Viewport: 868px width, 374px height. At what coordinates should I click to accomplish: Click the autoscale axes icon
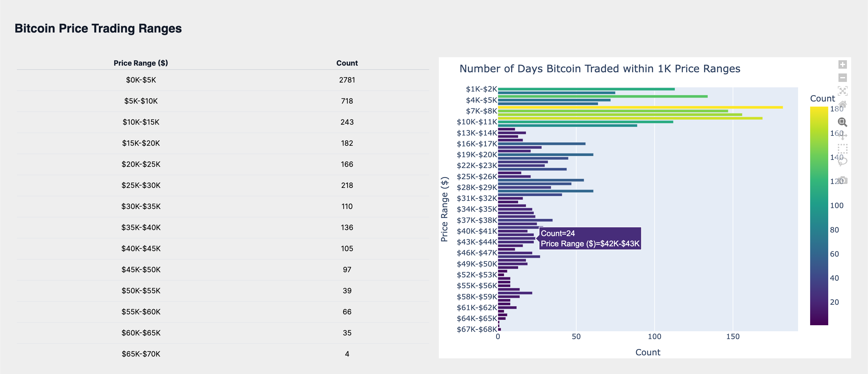842,91
